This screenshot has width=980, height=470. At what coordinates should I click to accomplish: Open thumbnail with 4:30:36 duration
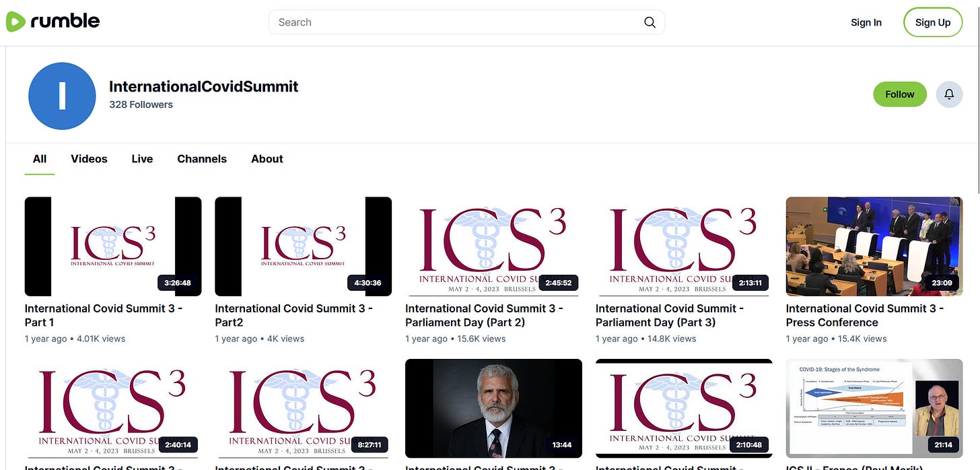[x=303, y=246]
